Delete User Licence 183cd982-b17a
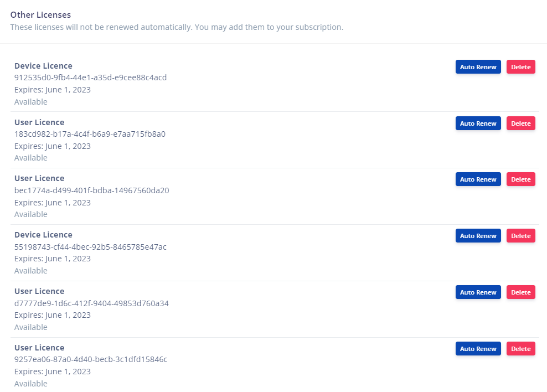This screenshot has width=547, height=392. [x=520, y=123]
